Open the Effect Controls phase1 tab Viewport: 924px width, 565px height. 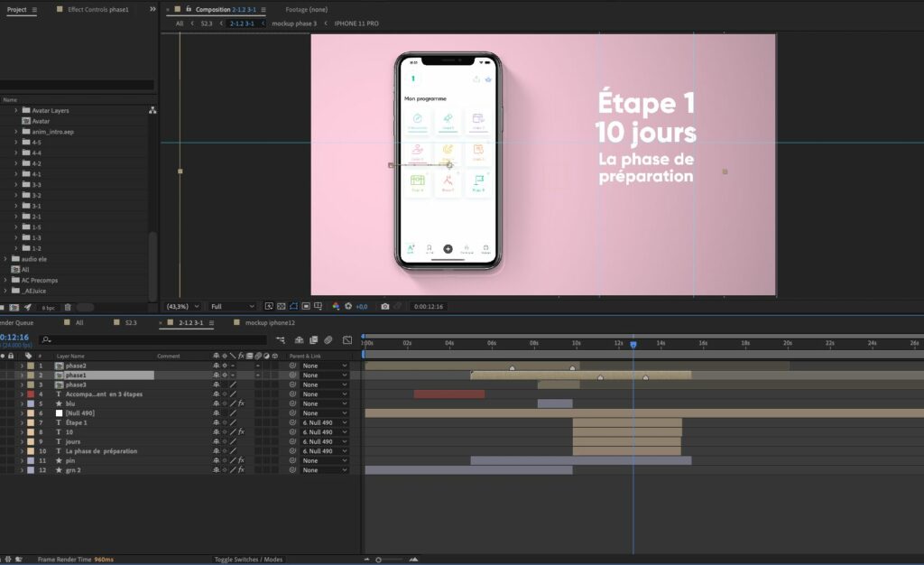[97, 9]
